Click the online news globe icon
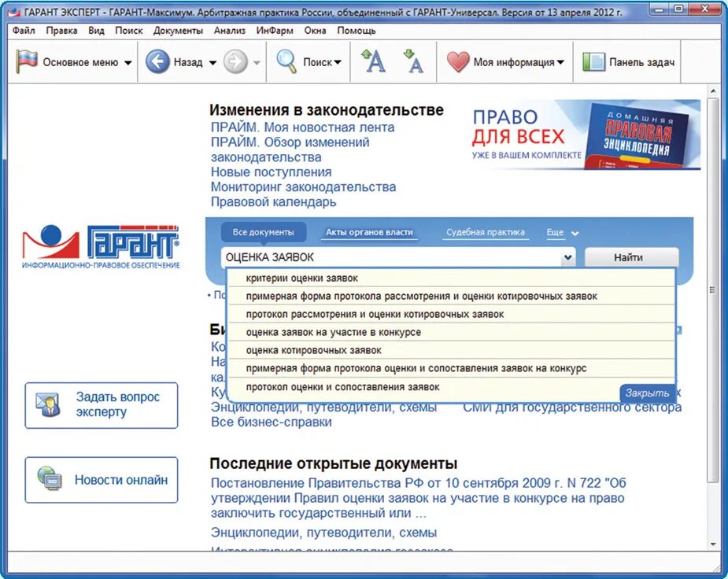Screen dimensions: 728x579 click(50, 479)
